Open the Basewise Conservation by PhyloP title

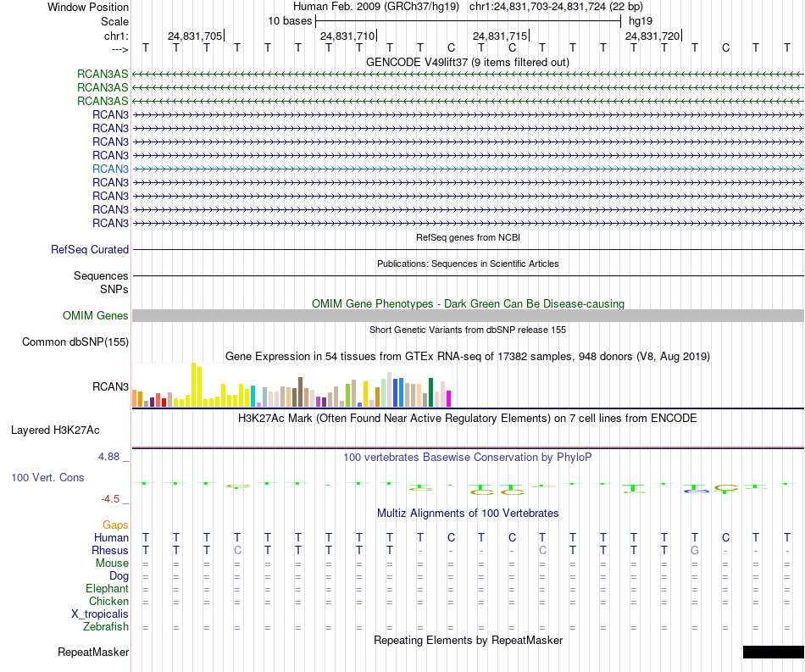(468, 457)
